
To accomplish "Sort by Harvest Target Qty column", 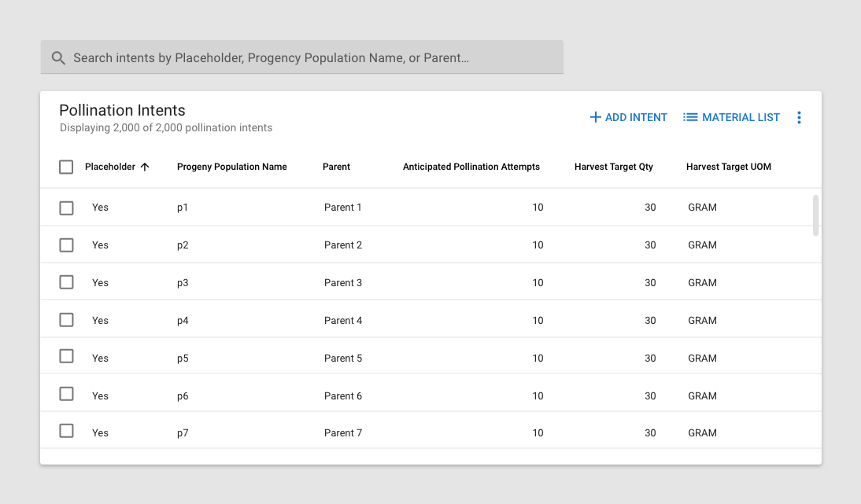I will point(613,167).
